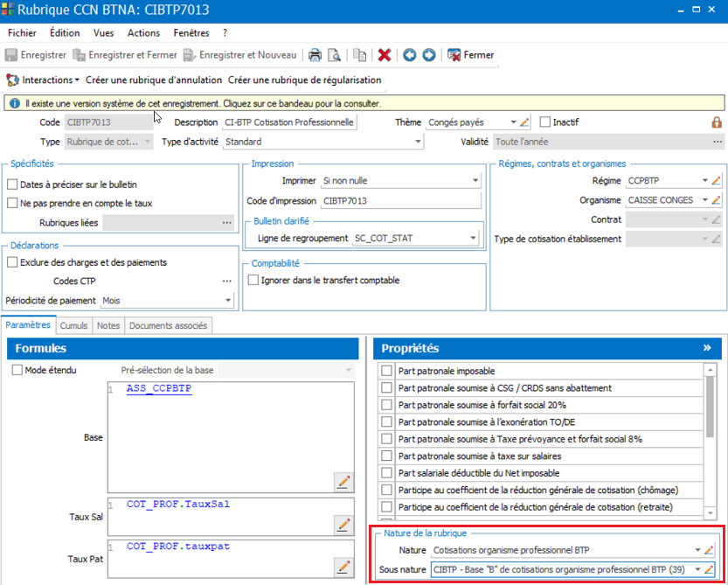
Task: Check Ne pas prendre en compte le taux
Action: 12,204
